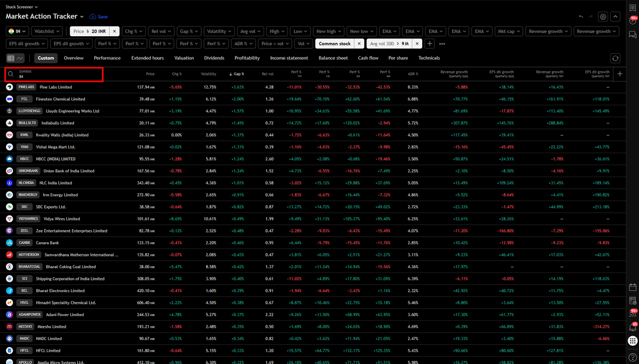Click the Union Bank of India logo
This screenshot has width=639, height=364.
tap(10, 171)
